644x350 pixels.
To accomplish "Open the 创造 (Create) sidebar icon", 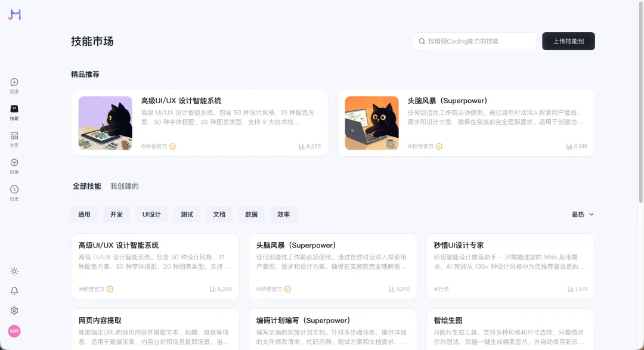I will pos(14,85).
